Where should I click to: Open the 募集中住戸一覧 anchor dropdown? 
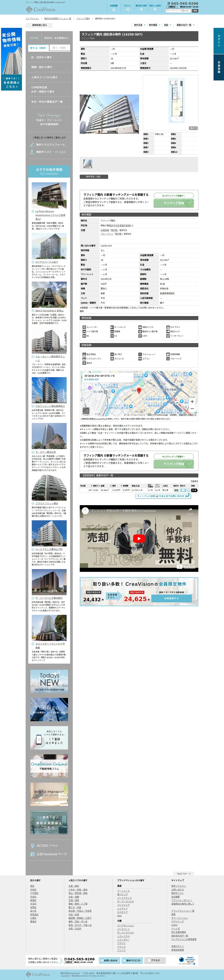[185, 25]
